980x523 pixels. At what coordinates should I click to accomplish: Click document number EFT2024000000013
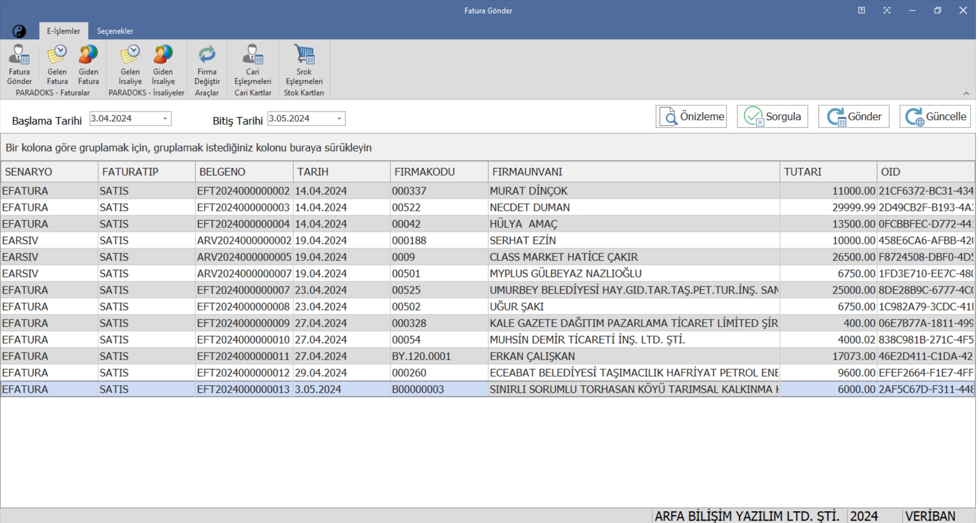243,390
